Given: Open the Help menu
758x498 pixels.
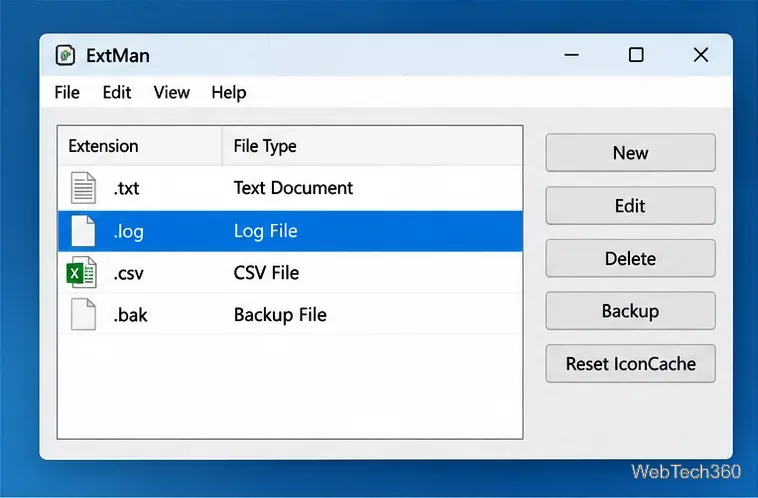Looking at the screenshot, I should pyautogui.click(x=229, y=92).
